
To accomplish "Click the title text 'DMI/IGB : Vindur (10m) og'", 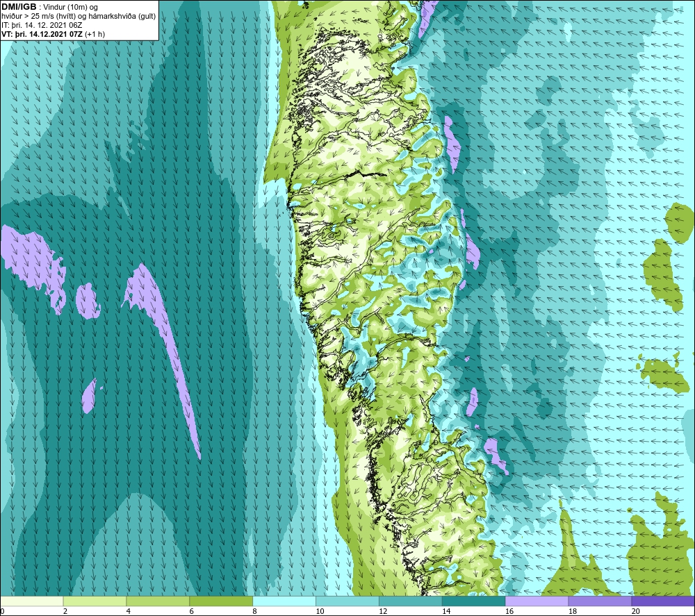I will click(x=49, y=7).
